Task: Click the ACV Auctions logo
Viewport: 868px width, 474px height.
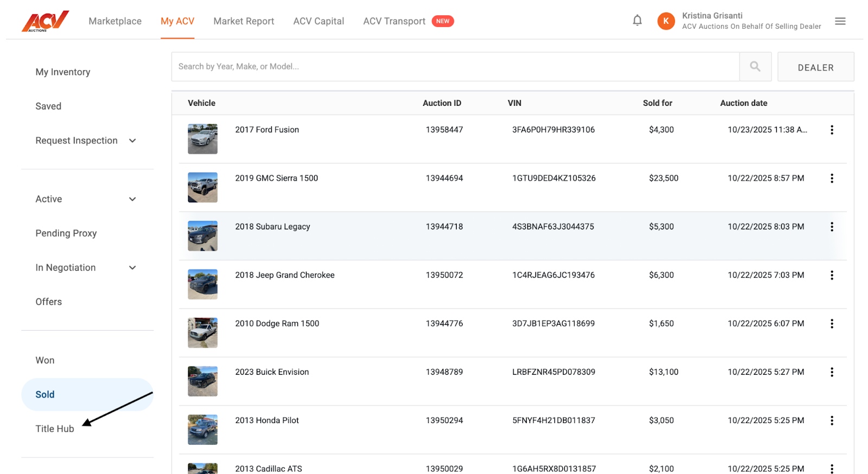Action: click(46, 21)
